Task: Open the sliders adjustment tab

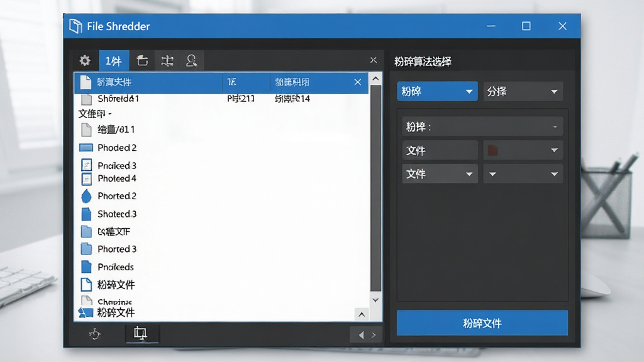Action: (x=167, y=61)
